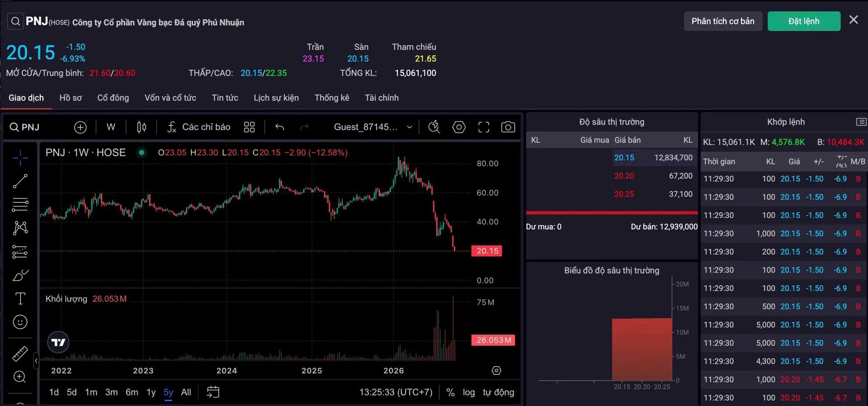Toggle the tự động auto scale
The image size is (868, 406).
(x=499, y=392)
